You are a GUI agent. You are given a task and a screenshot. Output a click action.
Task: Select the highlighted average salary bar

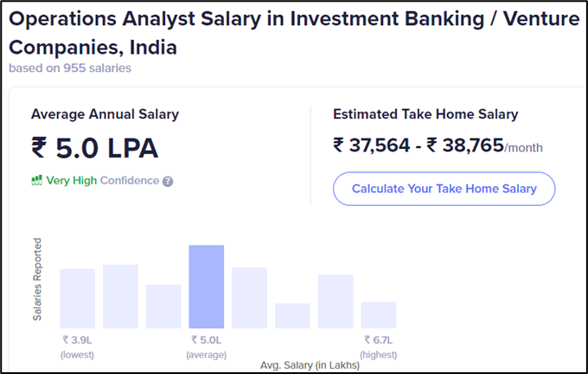207,287
